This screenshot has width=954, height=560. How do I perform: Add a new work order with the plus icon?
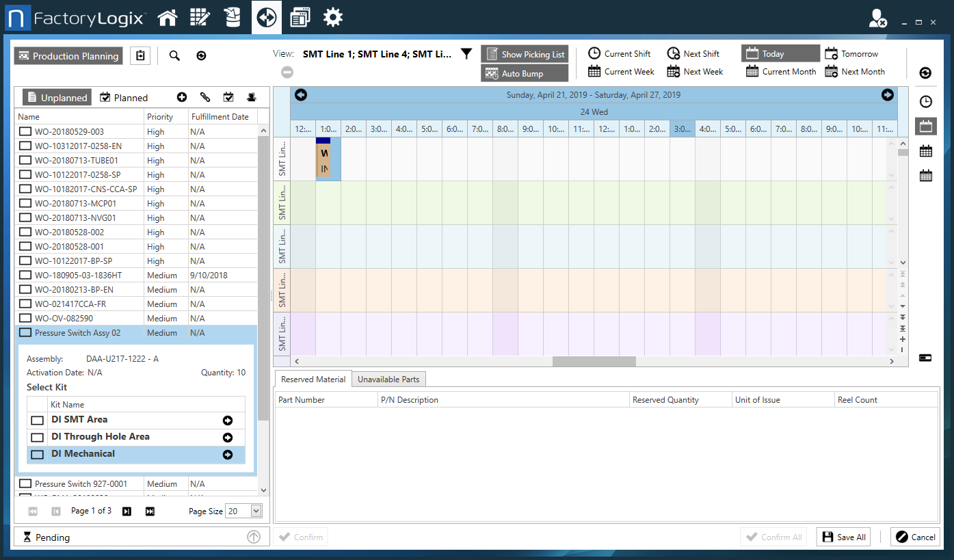tap(182, 97)
